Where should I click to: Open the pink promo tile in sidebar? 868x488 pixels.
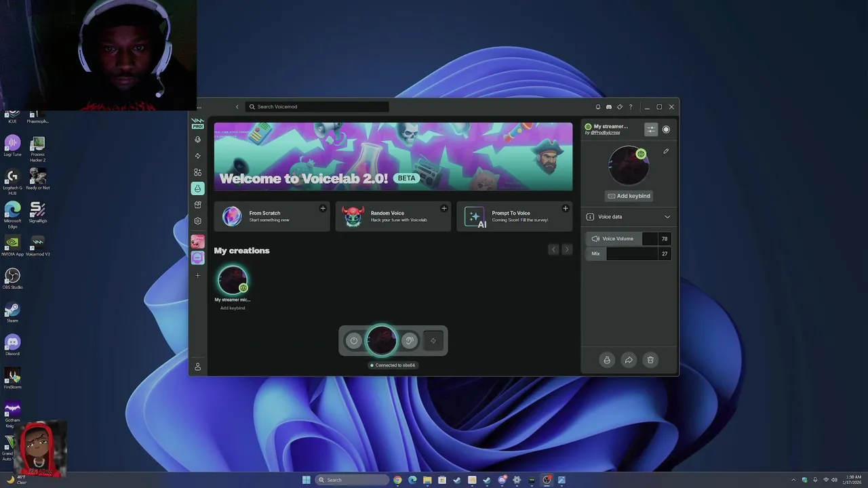[197, 241]
